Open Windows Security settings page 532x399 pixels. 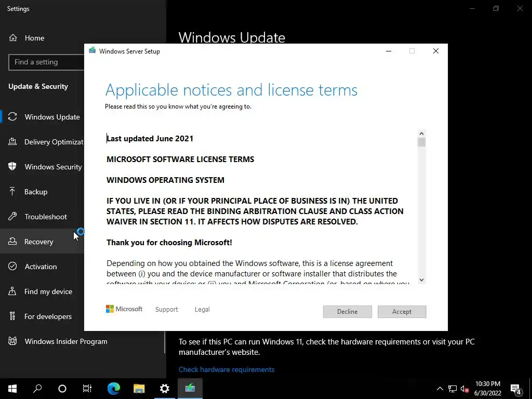pos(42,167)
